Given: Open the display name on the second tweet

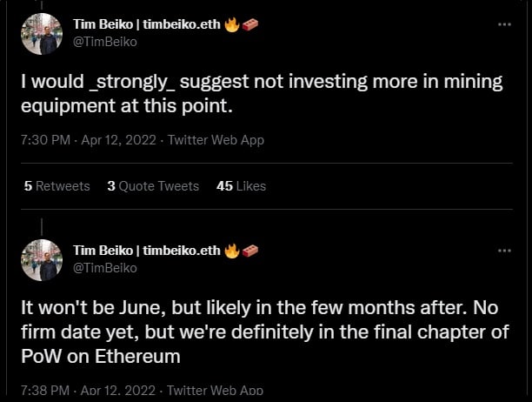Looking at the screenshot, I should coord(147,251).
